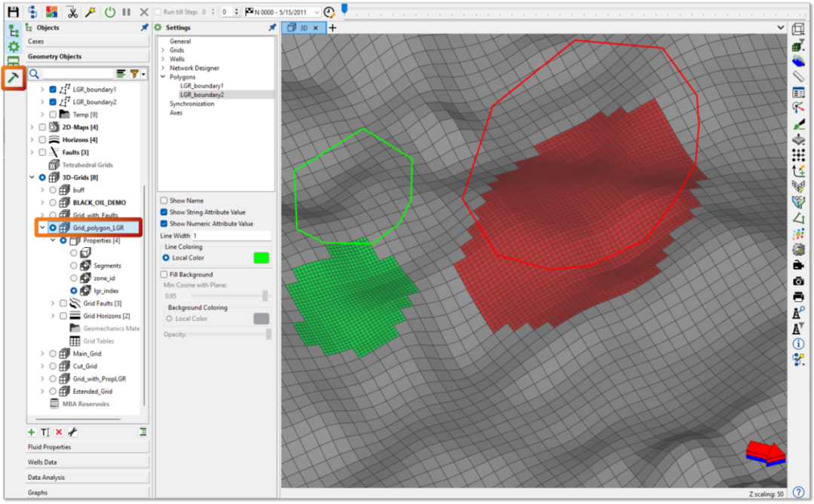Check the Temp [9] folder checkbox
This screenshot has width=814, height=504.
click(x=53, y=115)
